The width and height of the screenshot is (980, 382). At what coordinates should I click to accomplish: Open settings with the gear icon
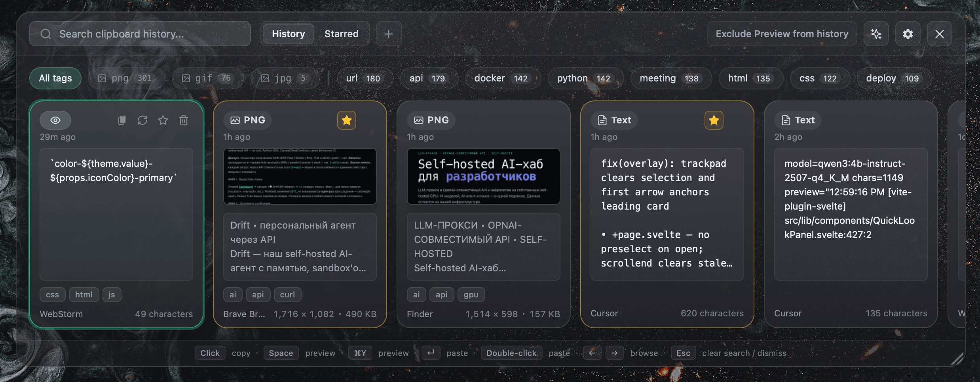pos(908,34)
